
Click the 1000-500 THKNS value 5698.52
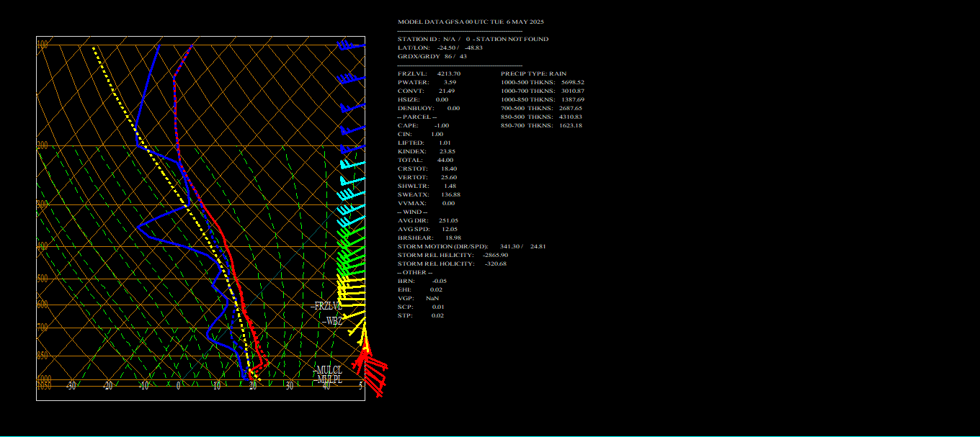(573, 82)
